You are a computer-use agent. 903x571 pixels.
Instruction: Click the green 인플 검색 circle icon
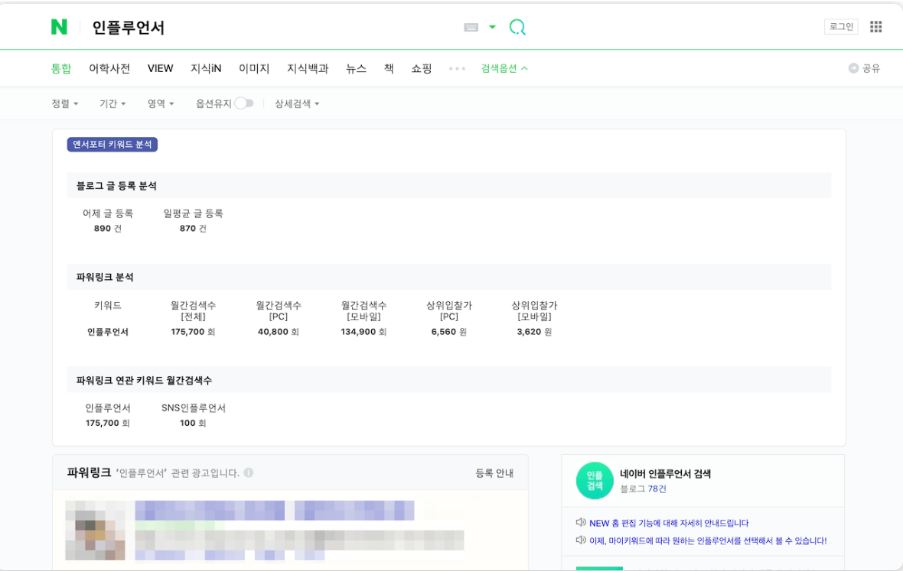click(x=594, y=481)
